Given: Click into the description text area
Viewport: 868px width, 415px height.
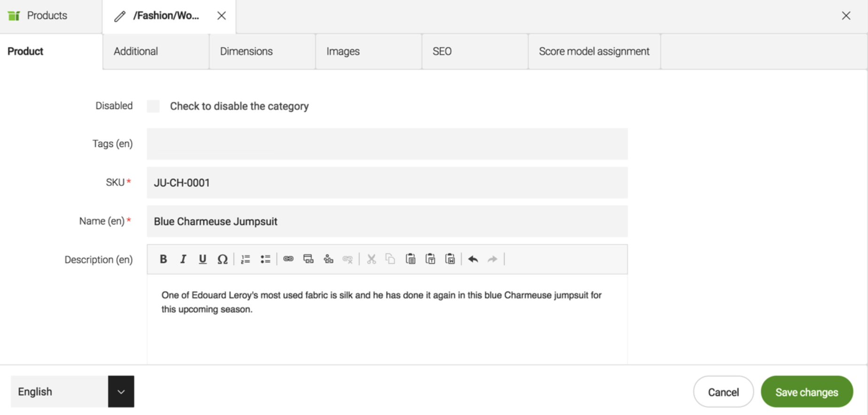Looking at the screenshot, I should (387, 319).
